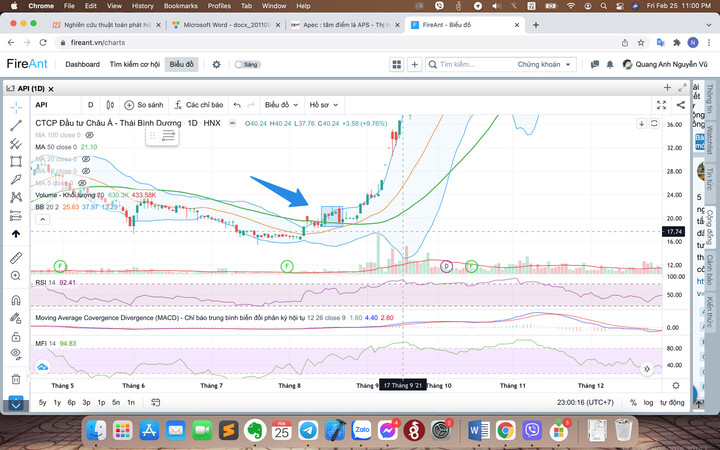Open notifications bell
The height and width of the screenshot is (450, 720).
tap(610, 64)
